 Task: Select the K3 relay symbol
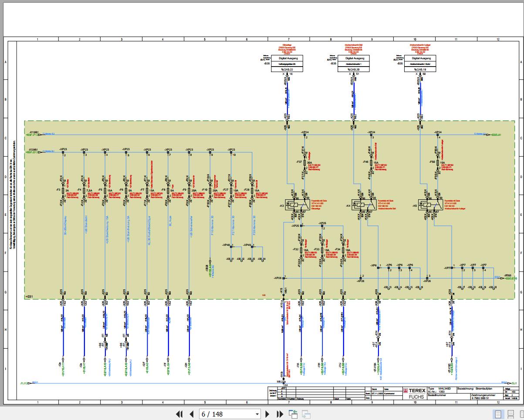294,205
